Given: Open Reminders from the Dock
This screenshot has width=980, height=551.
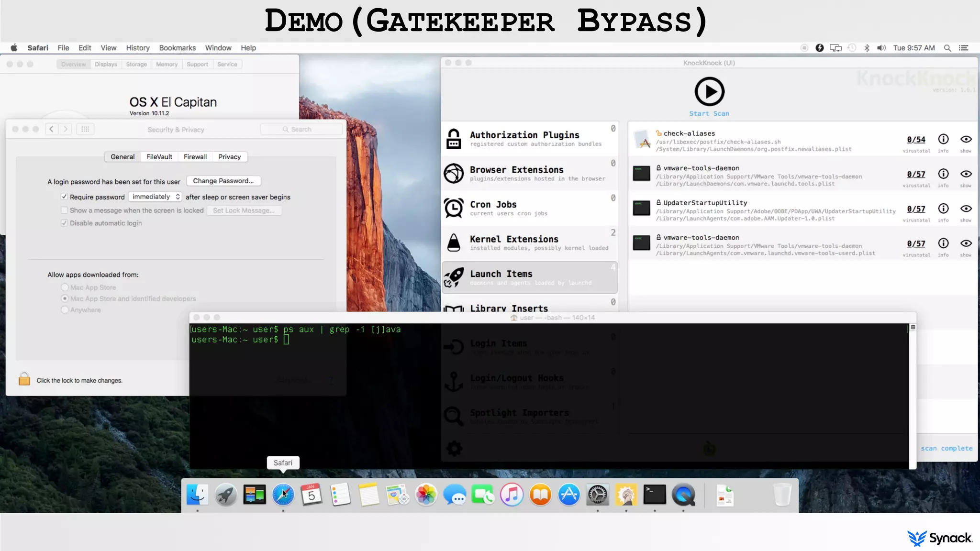Looking at the screenshot, I should (340, 495).
